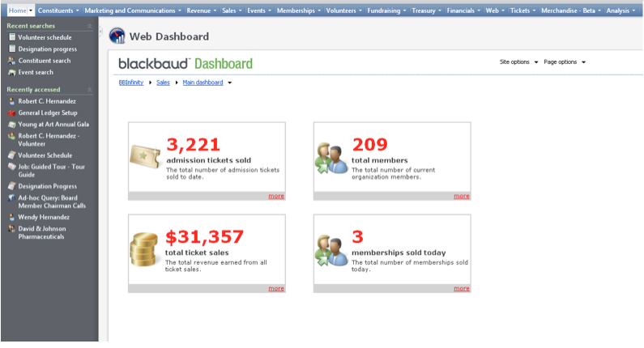Open the Tickets menu
644x348 pixels.
pos(522,11)
